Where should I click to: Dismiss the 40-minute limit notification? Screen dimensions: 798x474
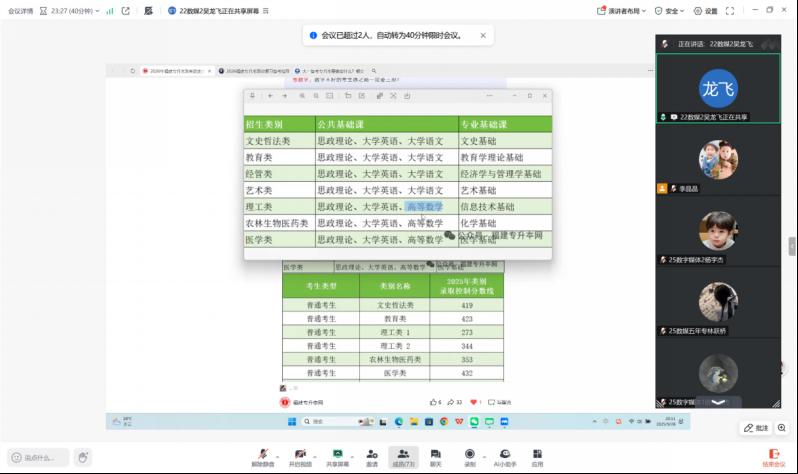tap(483, 35)
